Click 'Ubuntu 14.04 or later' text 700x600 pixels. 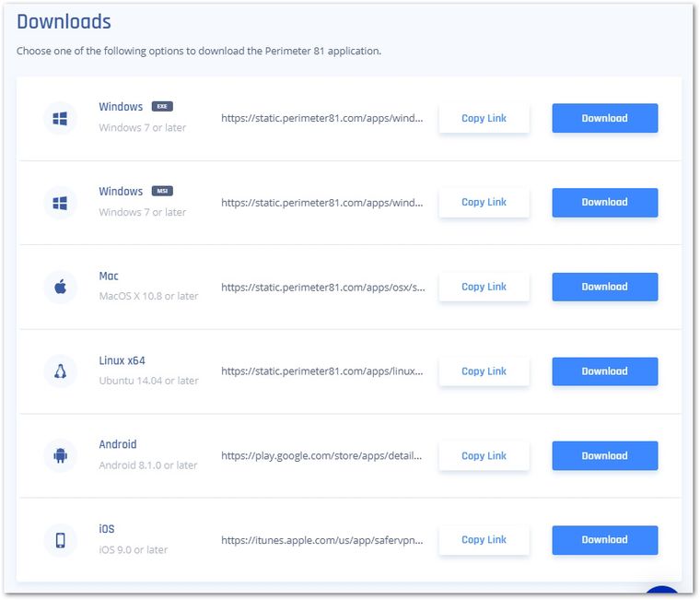pos(148,381)
